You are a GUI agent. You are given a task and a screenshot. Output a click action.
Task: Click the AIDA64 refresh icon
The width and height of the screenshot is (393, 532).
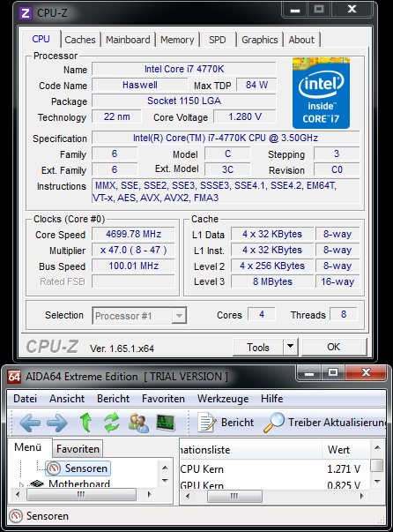112,423
